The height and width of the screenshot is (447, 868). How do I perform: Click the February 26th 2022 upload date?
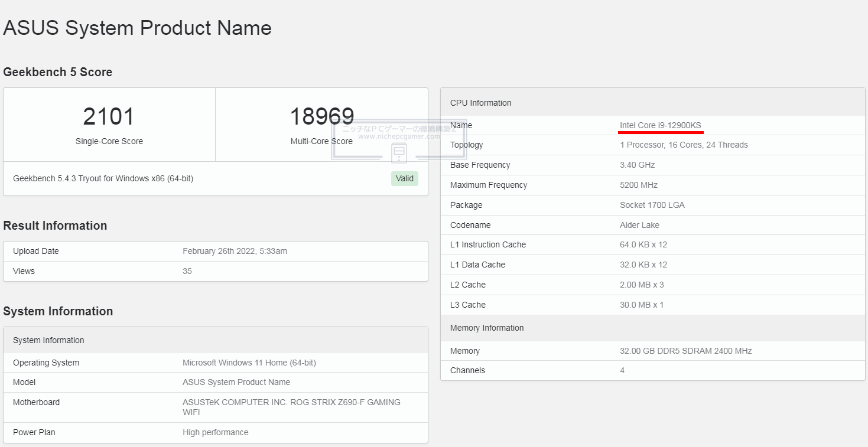click(235, 251)
